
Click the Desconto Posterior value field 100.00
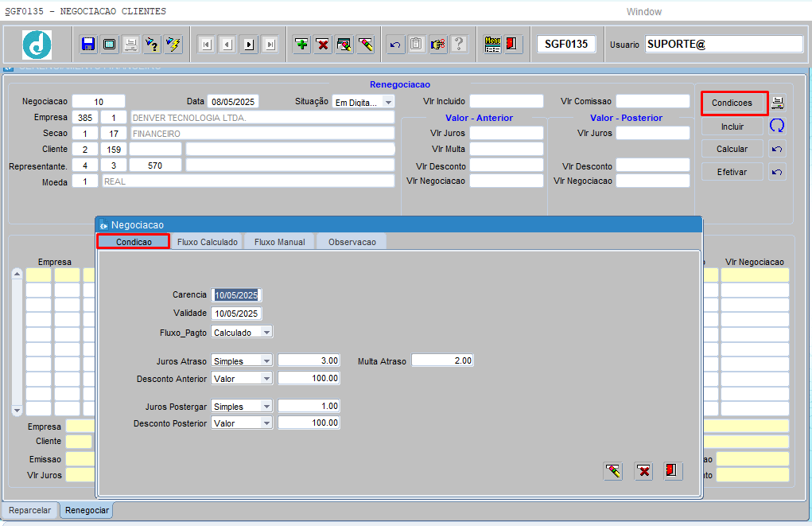[309, 423]
